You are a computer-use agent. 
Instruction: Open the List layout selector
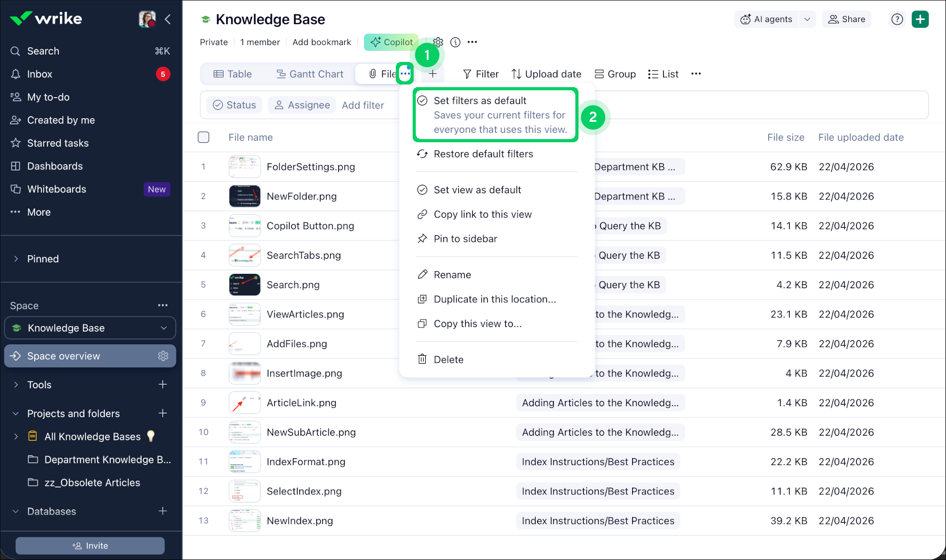[663, 74]
